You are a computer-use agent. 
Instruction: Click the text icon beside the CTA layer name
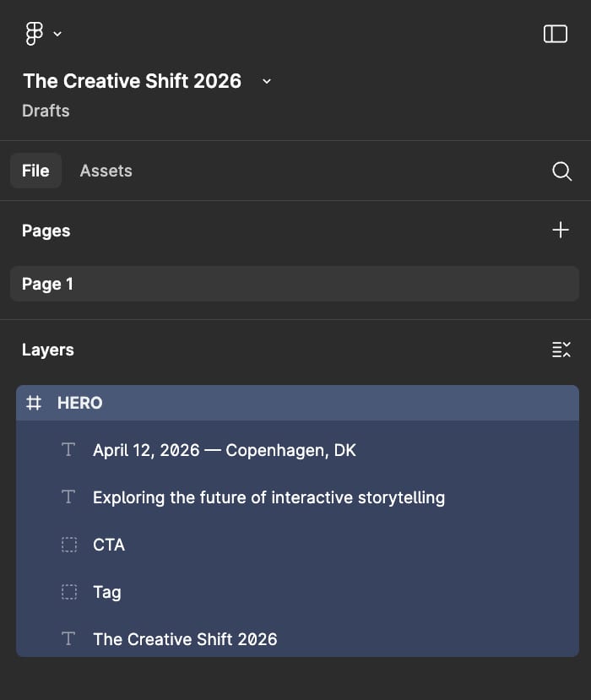click(68, 545)
